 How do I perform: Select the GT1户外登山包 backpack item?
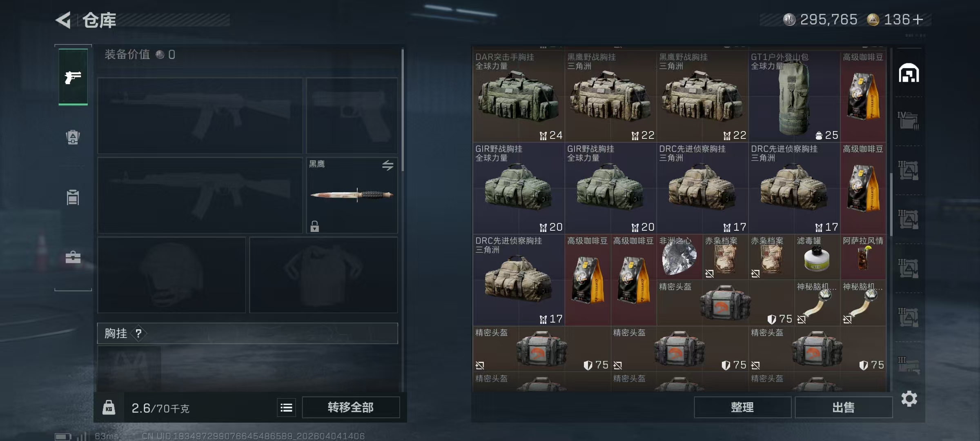tap(794, 96)
